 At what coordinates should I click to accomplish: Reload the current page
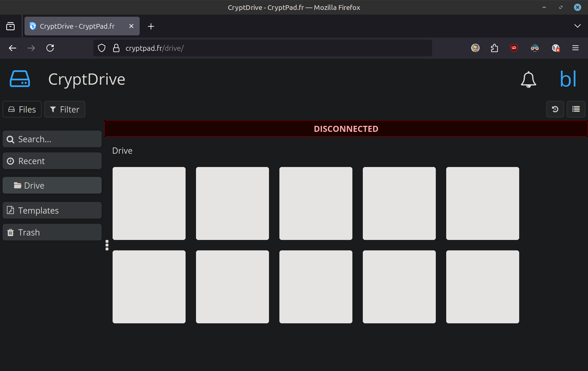pos(50,48)
